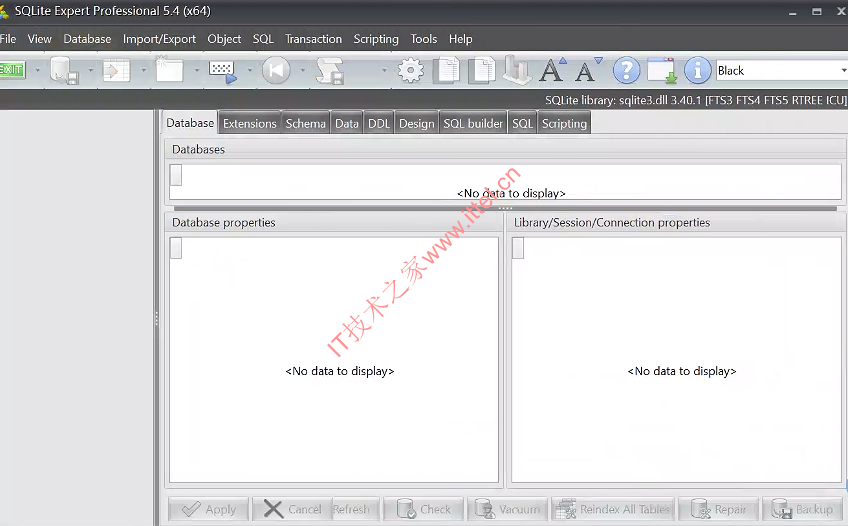Screen dimensions: 848x526
Task: Switch to the Design tab
Action: tap(416, 123)
